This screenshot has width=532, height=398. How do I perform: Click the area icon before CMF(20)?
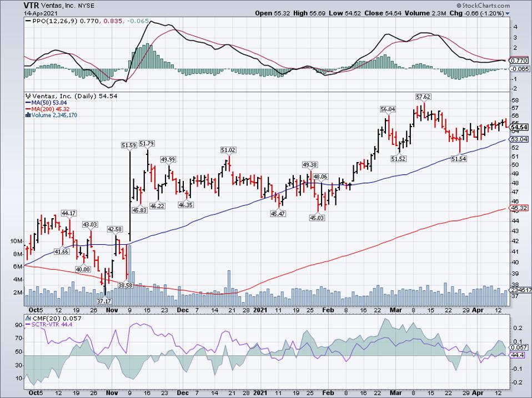click(x=28, y=318)
